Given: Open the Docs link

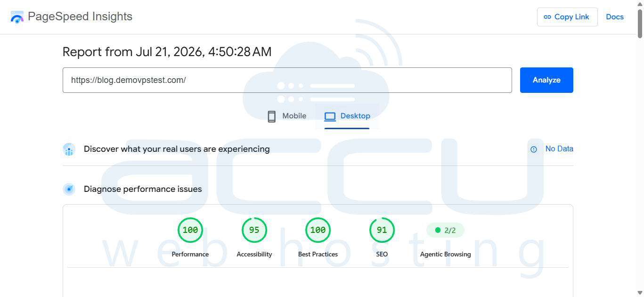Looking at the screenshot, I should point(615,17).
